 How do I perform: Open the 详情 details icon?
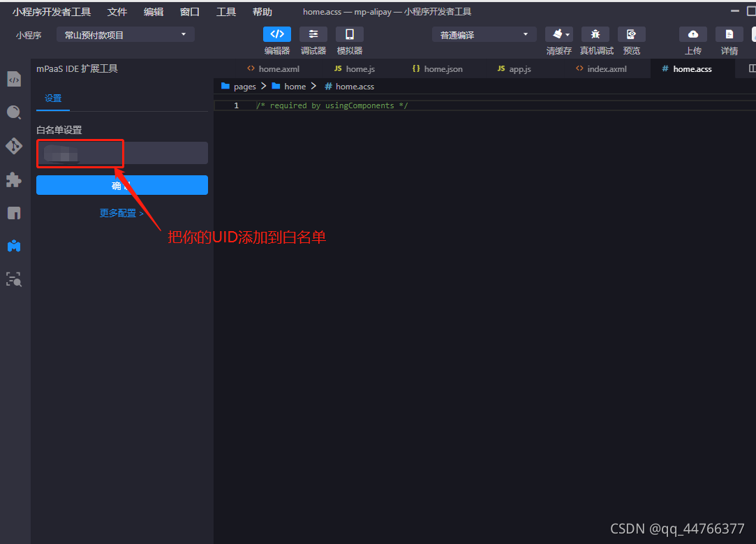pyautogui.click(x=729, y=34)
